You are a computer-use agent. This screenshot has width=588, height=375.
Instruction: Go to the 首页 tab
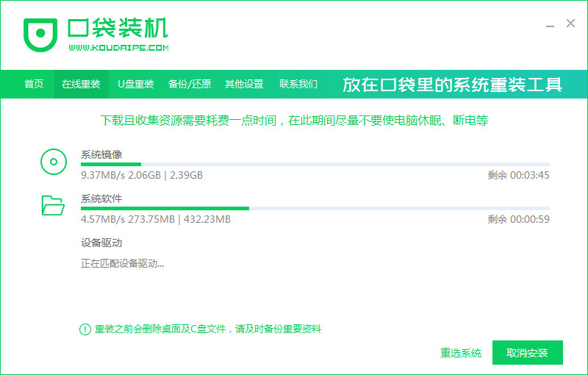[x=34, y=84]
